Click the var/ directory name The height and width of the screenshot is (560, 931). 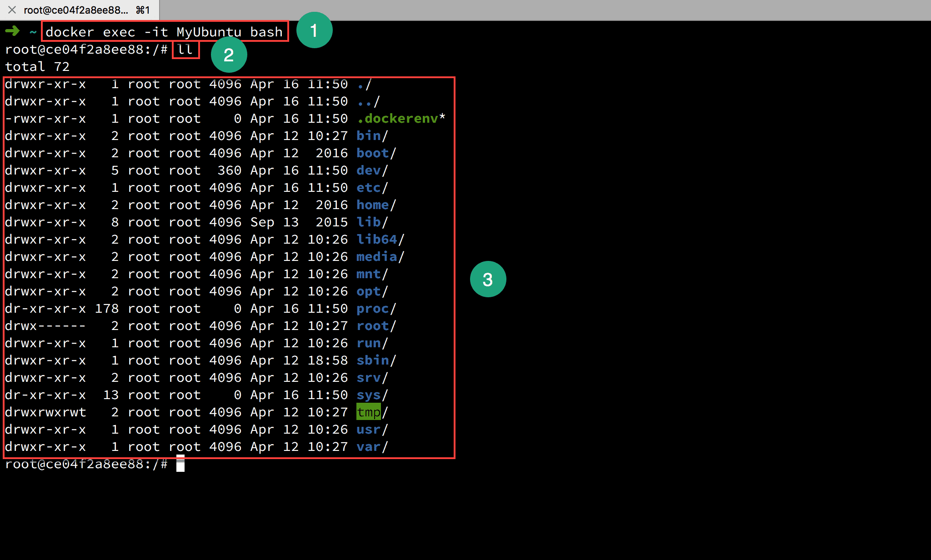point(372,447)
